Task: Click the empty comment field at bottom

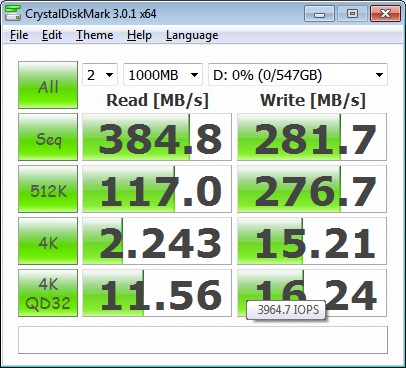Action: pyautogui.click(x=203, y=340)
